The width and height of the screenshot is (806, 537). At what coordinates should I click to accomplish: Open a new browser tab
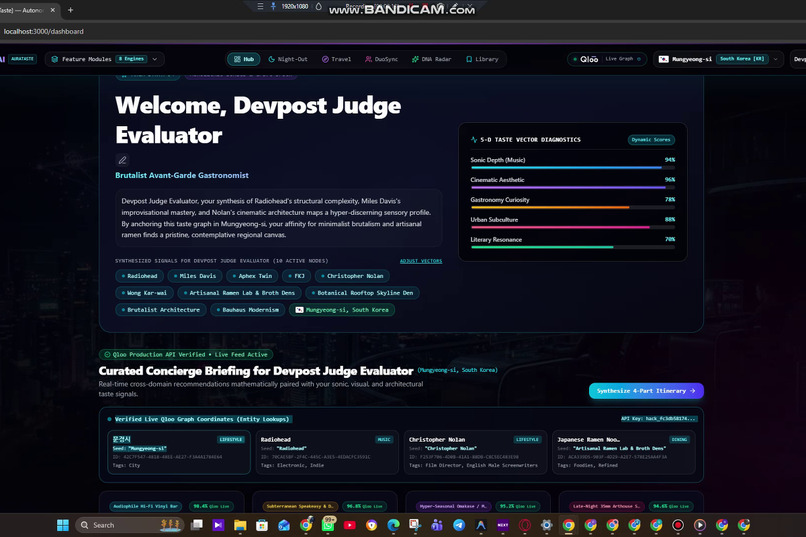(70, 10)
